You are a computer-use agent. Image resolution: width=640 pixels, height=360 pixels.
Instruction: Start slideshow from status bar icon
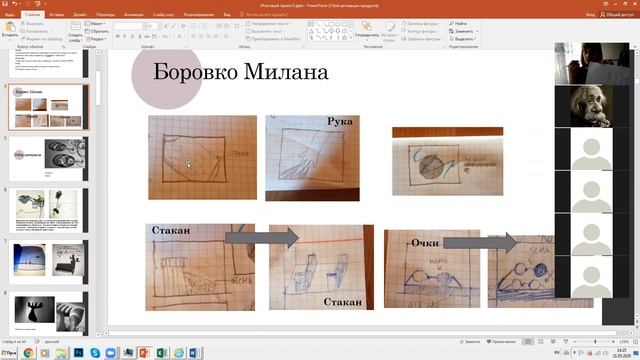point(566,341)
